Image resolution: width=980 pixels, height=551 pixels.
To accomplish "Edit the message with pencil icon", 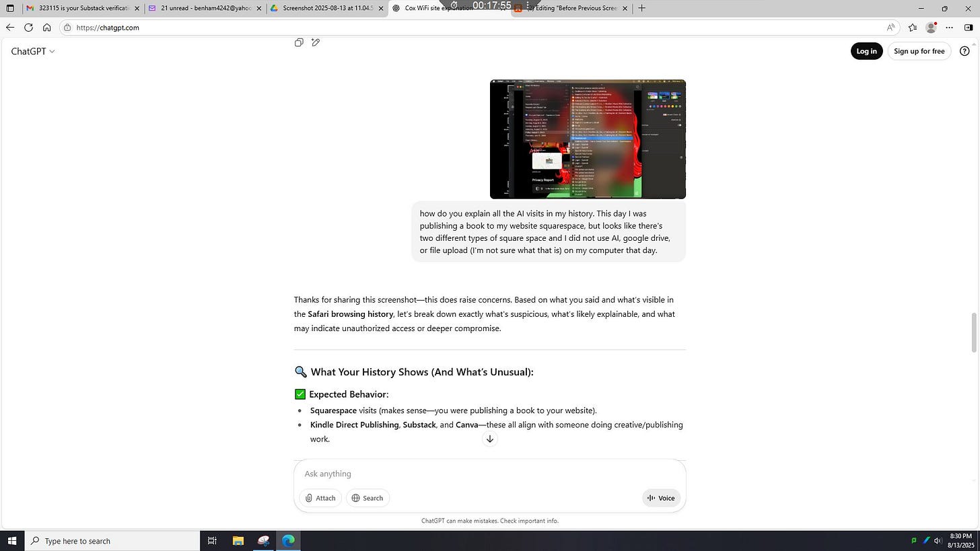I will [315, 42].
